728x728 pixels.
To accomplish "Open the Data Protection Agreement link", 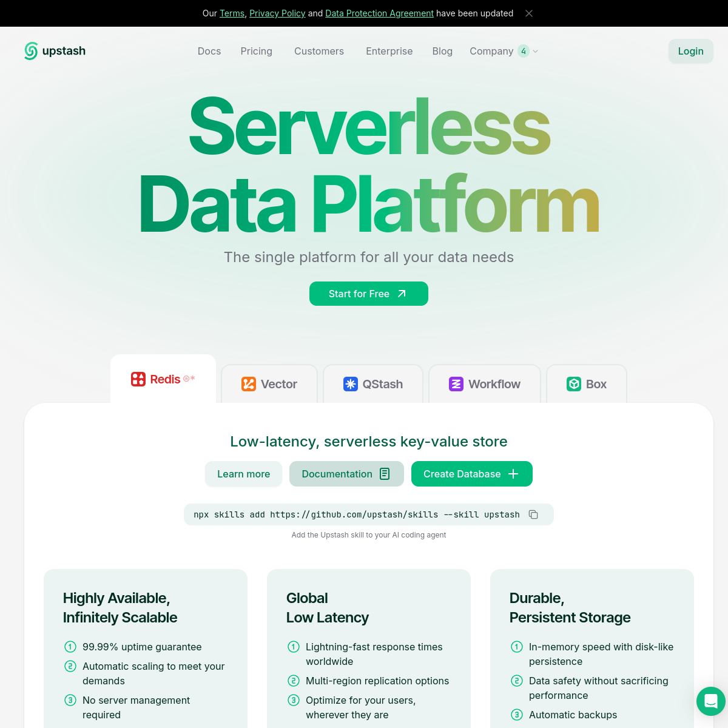I will click(x=379, y=13).
